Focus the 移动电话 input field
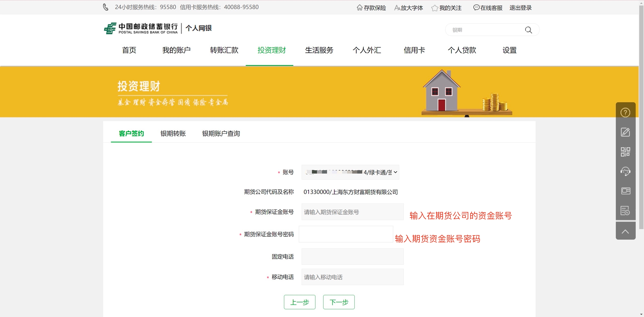 pyautogui.click(x=352, y=277)
